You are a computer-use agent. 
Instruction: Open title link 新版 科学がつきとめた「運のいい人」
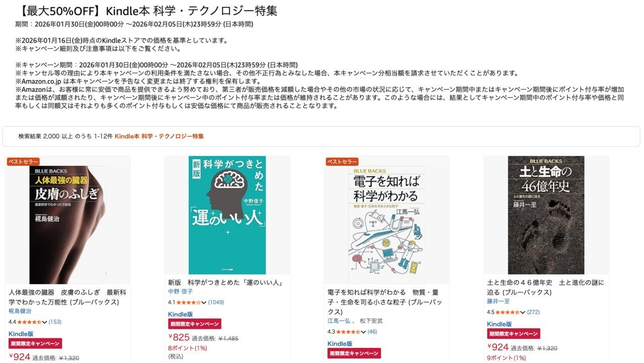point(225,283)
